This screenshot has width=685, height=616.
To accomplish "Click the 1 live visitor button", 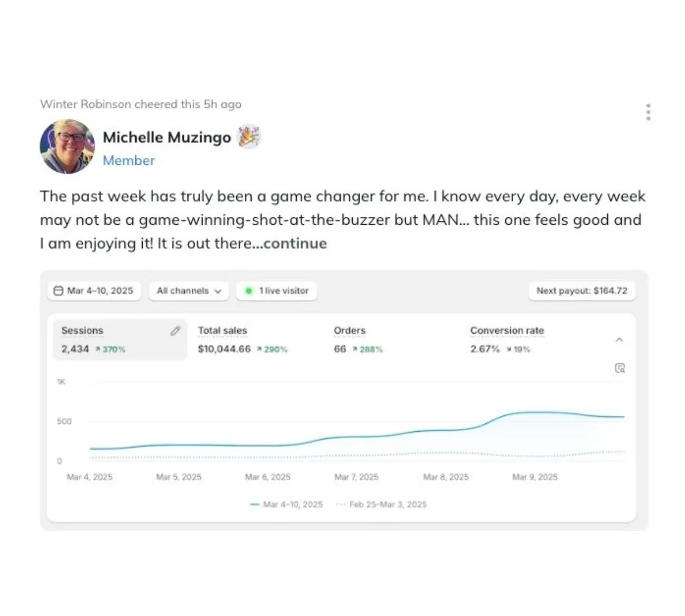I will coord(276,291).
